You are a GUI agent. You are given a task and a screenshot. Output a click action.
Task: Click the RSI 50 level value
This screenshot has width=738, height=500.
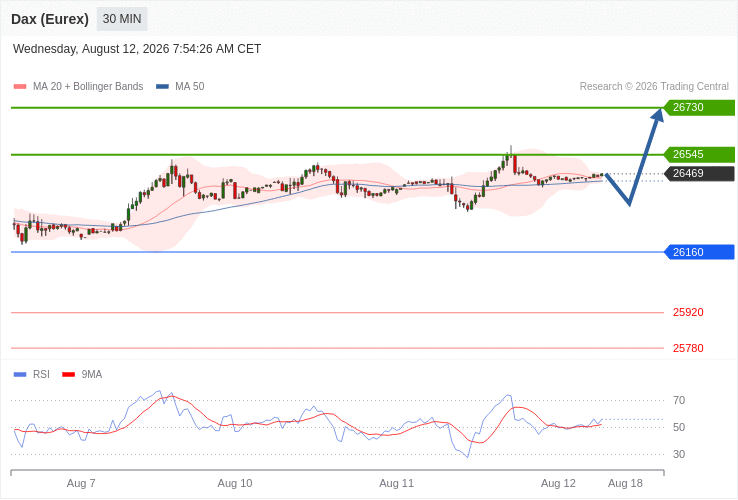(679, 427)
